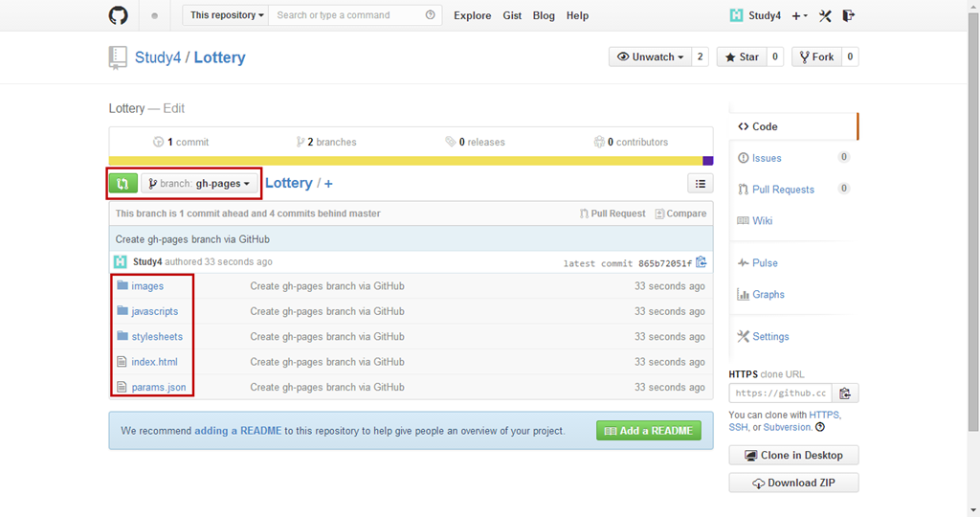Screen dimensions: 980x517
Task: Click the notifications dot indicator in header
Action: [154, 15]
